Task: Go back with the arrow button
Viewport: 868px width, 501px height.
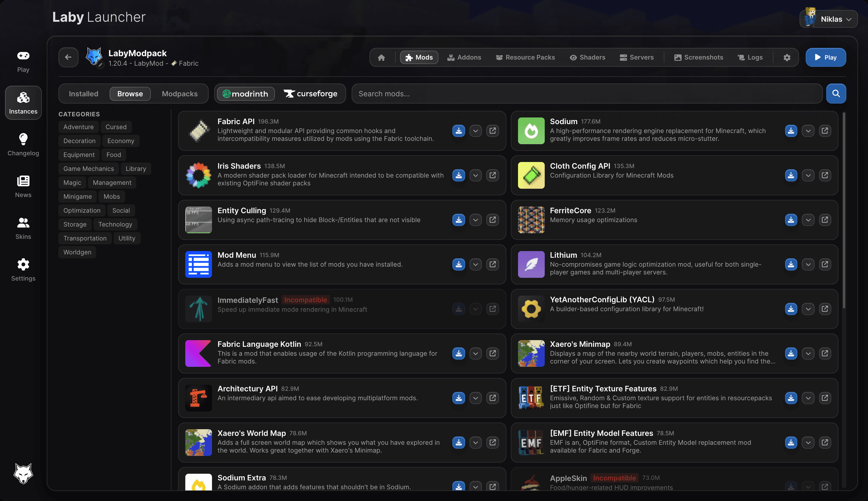Action: tap(68, 57)
